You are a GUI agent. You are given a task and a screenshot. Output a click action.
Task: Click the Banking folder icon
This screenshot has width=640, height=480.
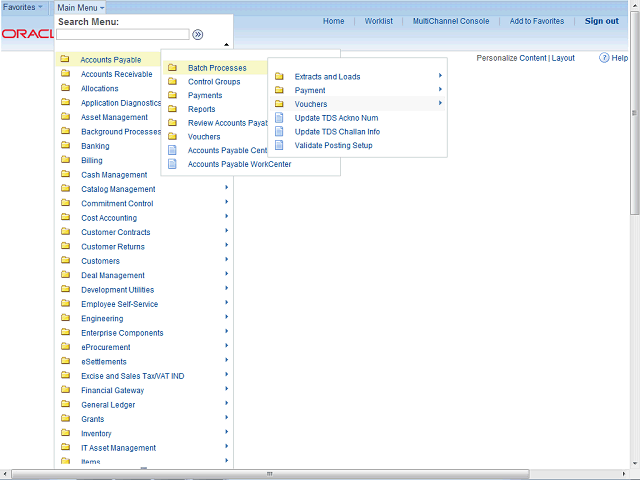[x=65, y=146]
